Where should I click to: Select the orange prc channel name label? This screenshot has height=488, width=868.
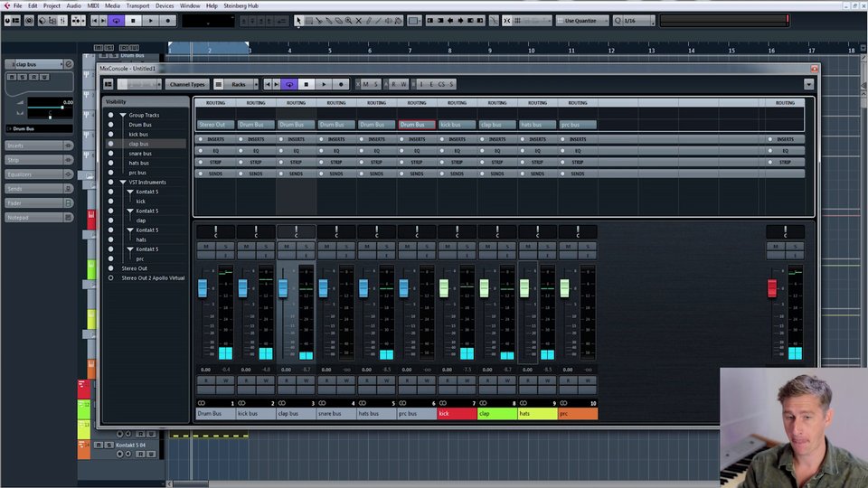coord(578,413)
